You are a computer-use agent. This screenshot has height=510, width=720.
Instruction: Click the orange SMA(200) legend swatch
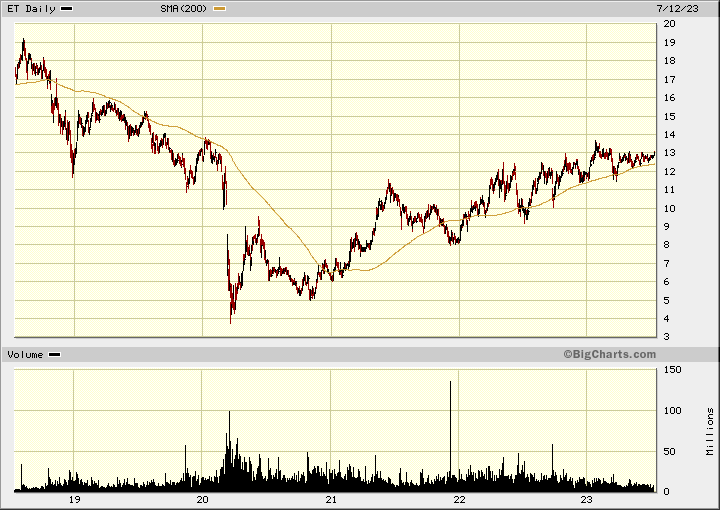click(219, 9)
